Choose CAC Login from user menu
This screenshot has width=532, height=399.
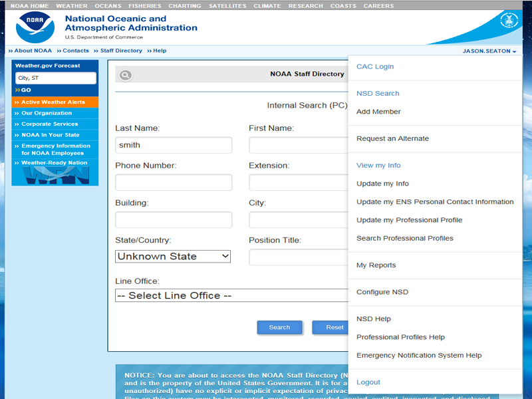375,66
